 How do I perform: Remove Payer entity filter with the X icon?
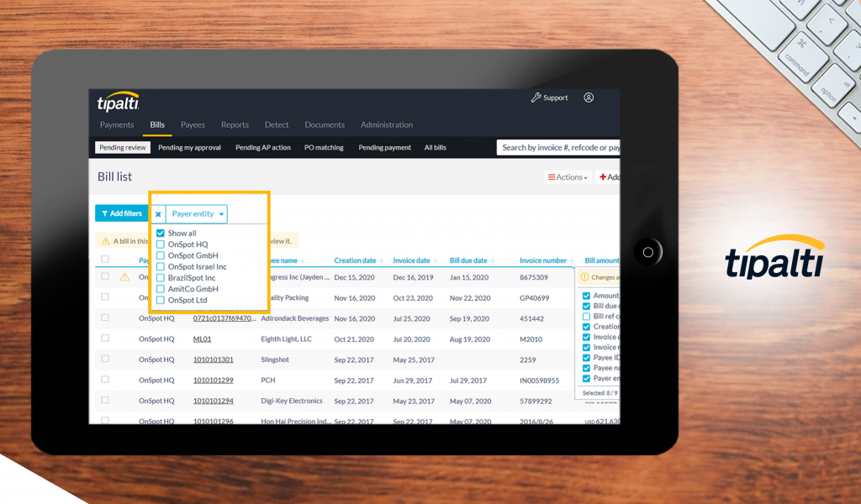(158, 214)
